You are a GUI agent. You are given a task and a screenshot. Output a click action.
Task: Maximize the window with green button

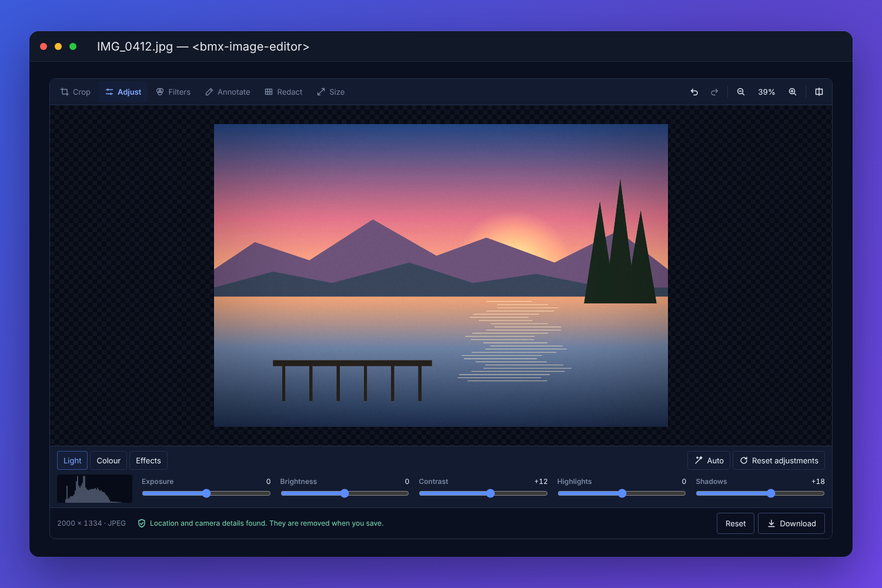click(x=73, y=46)
